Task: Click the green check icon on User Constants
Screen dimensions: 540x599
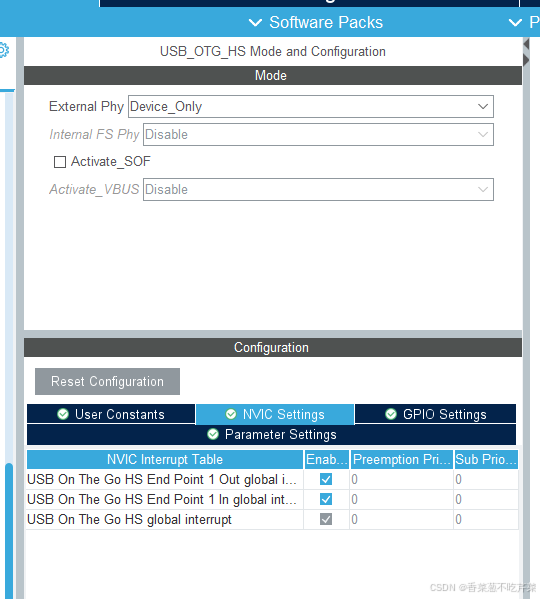Action: pos(63,414)
